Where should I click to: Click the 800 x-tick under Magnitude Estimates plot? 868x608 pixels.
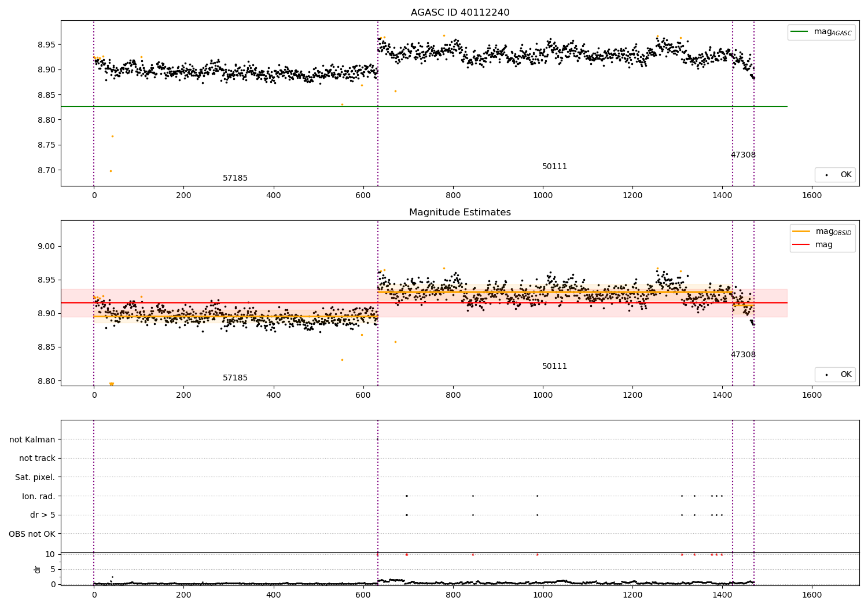[453, 395]
